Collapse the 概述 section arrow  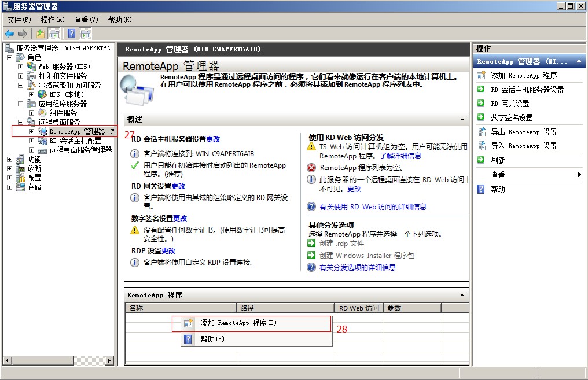pyautogui.click(x=462, y=119)
